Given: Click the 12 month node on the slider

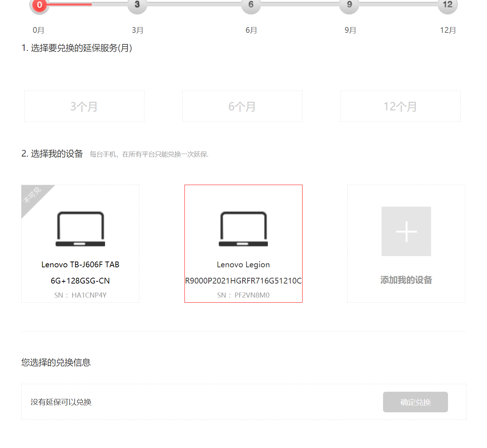Looking at the screenshot, I should [448, 5].
